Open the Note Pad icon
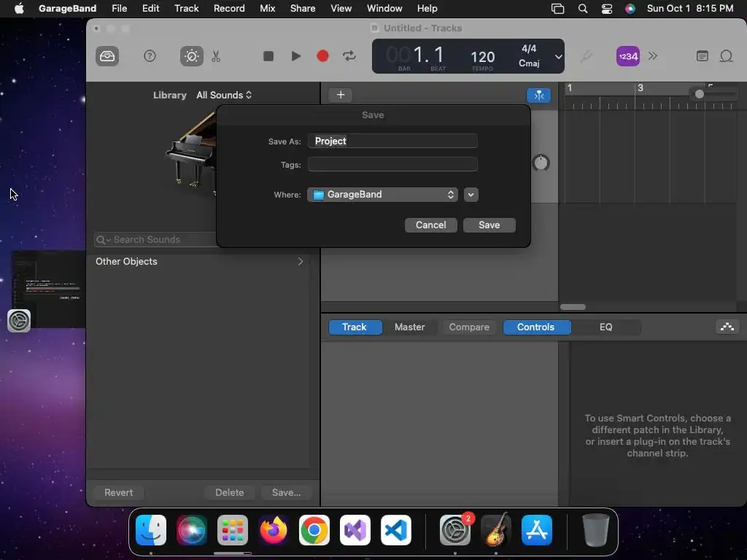The image size is (747, 560). pyautogui.click(x=703, y=56)
